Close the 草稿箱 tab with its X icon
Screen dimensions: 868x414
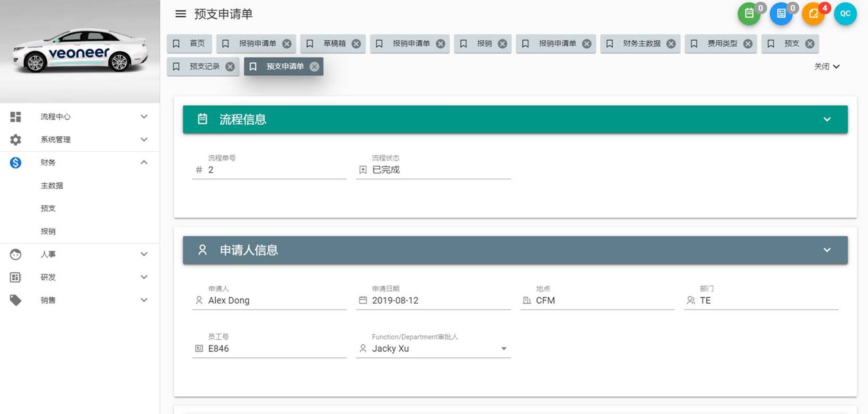pos(356,44)
